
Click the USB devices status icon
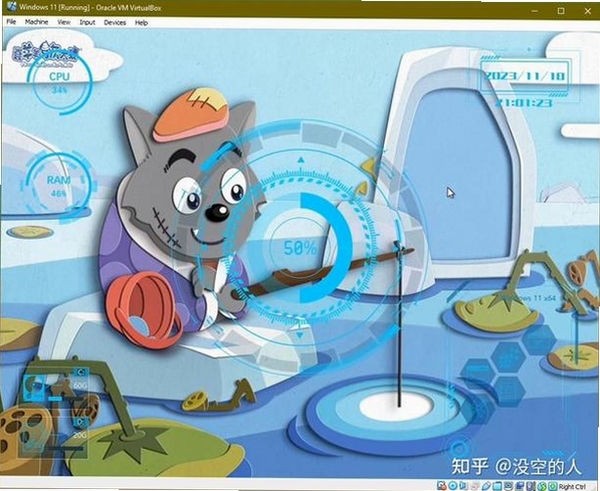click(486, 486)
